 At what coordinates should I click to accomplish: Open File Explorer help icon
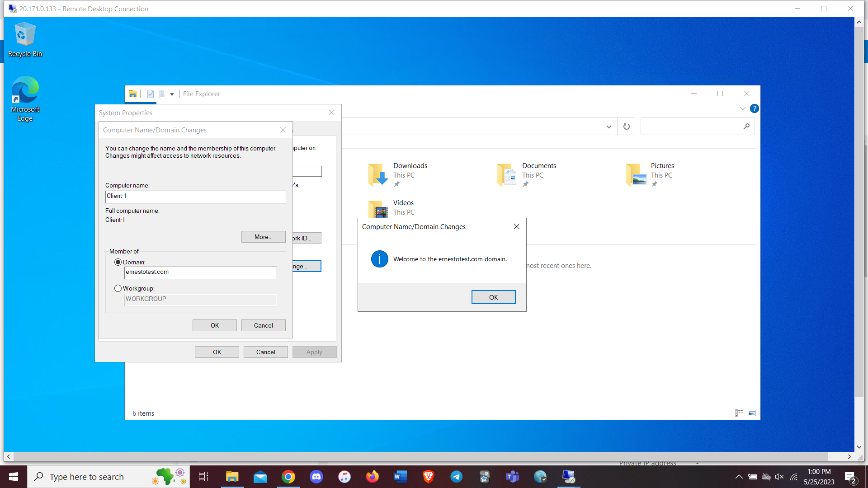click(x=754, y=108)
